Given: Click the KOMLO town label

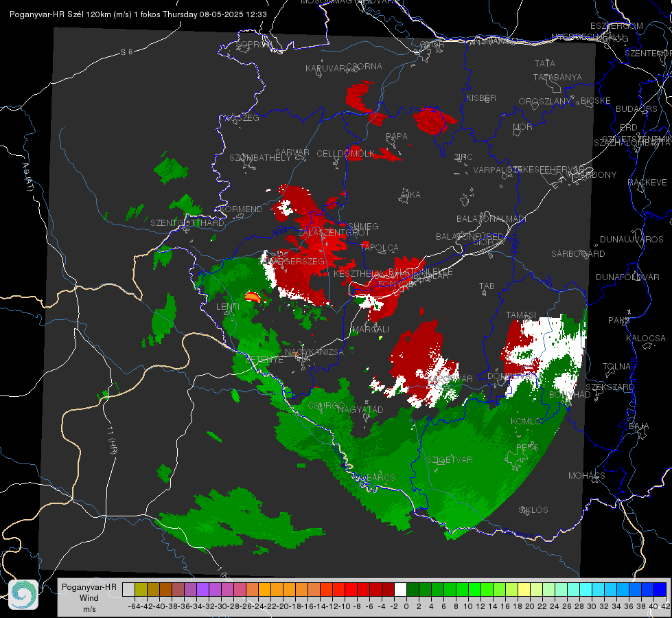Looking at the screenshot, I should coord(526,422).
